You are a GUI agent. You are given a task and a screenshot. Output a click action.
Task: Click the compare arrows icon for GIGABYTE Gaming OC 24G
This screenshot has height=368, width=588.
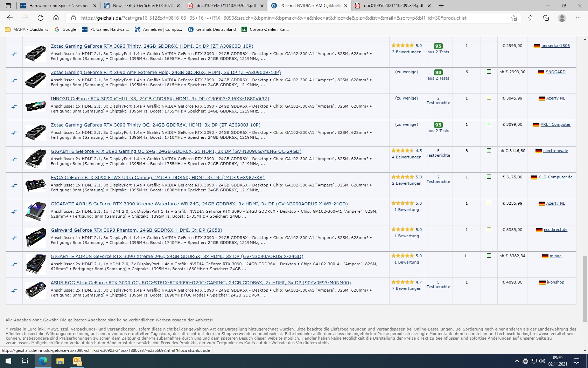coord(14,159)
